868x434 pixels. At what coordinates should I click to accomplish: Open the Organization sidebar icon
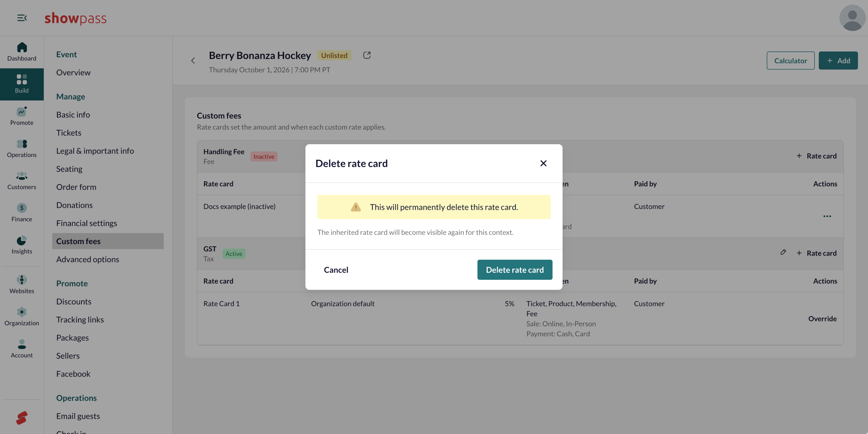(22, 317)
